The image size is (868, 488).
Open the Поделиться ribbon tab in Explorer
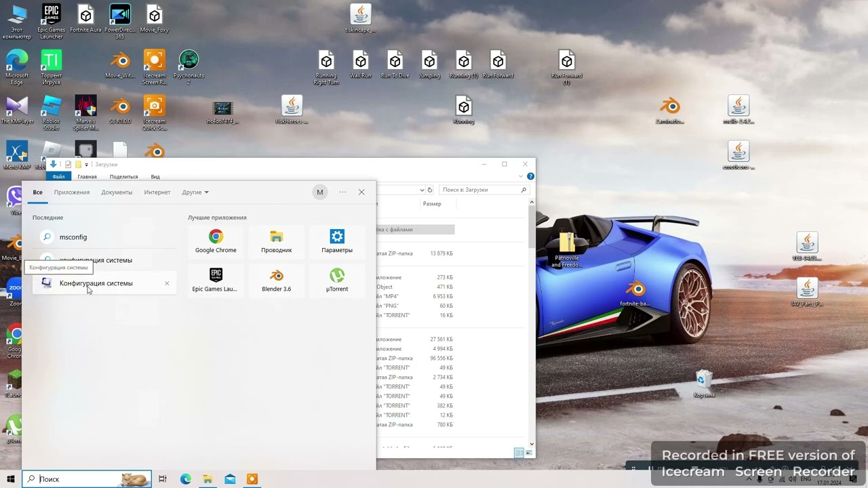pos(123,177)
